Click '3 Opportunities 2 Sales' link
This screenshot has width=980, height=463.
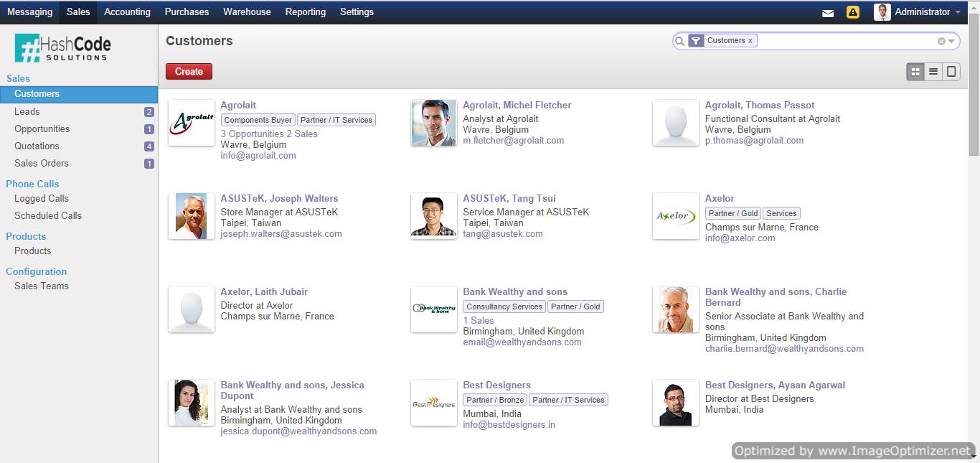pos(269,134)
